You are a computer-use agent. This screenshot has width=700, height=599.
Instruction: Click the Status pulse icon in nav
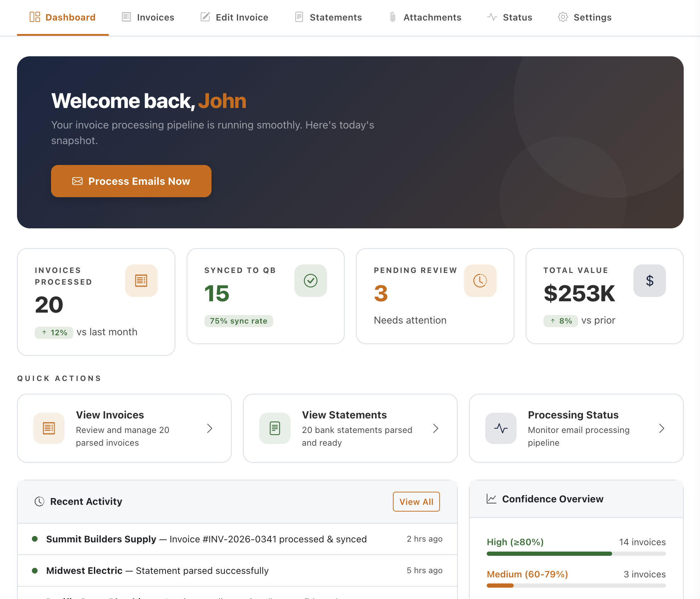coord(492,17)
